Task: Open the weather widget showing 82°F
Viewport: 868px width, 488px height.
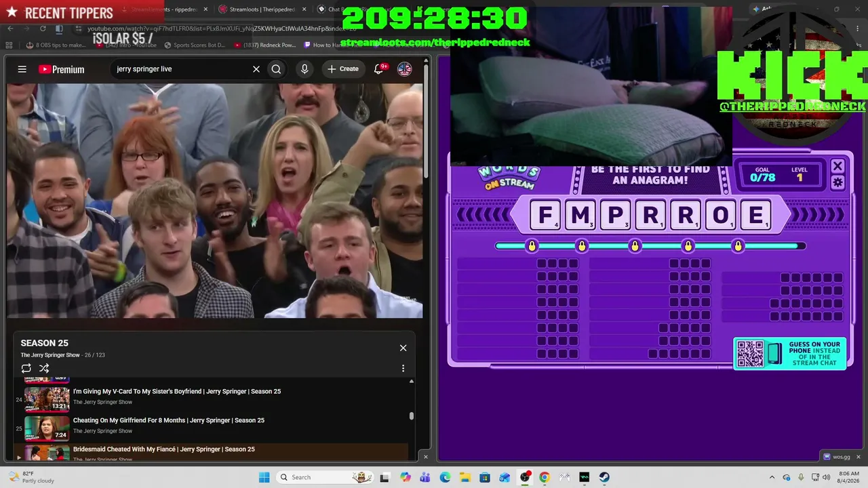Action: (x=31, y=477)
